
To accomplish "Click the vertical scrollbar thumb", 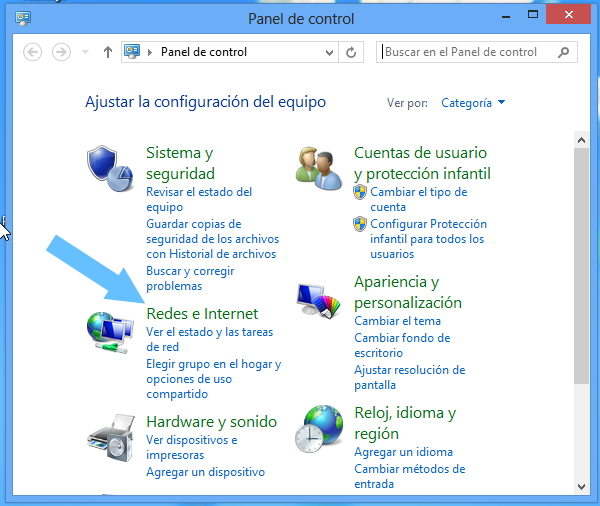I will click(x=581, y=266).
